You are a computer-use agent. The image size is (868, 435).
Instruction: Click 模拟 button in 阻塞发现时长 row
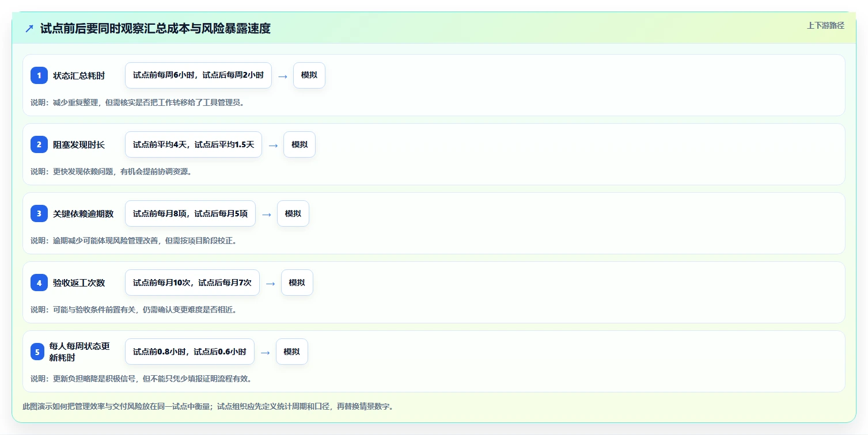coord(300,144)
